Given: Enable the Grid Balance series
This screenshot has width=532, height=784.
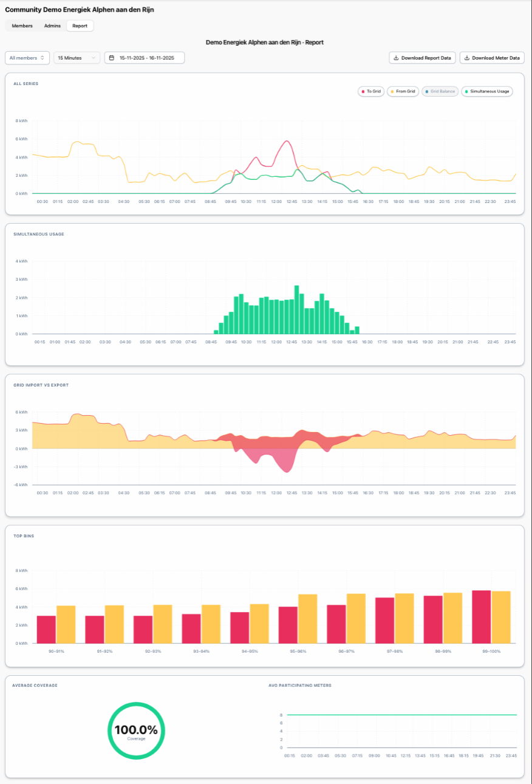Looking at the screenshot, I should 440,91.
